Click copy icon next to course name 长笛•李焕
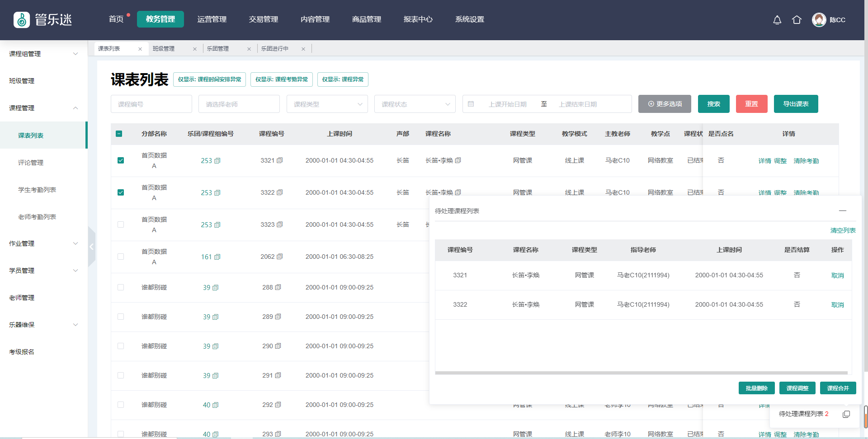 click(458, 160)
